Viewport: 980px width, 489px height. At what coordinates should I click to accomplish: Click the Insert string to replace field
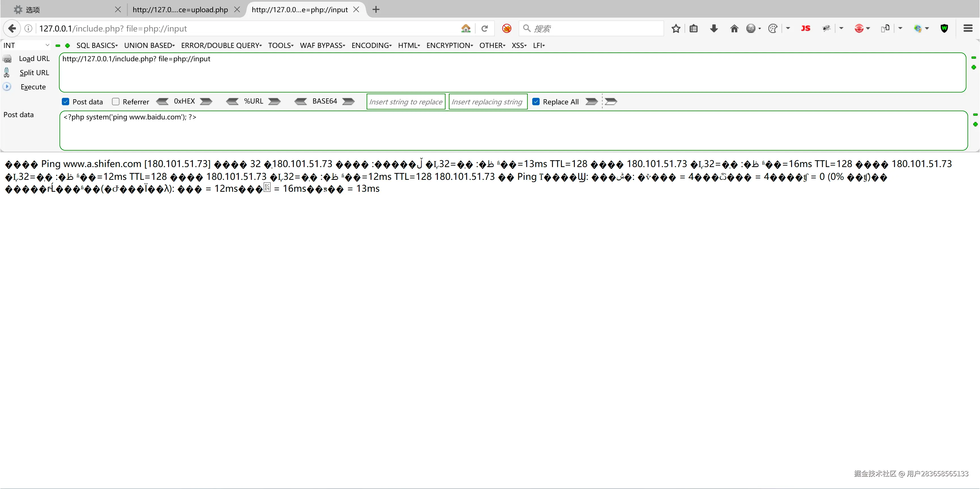tap(405, 102)
